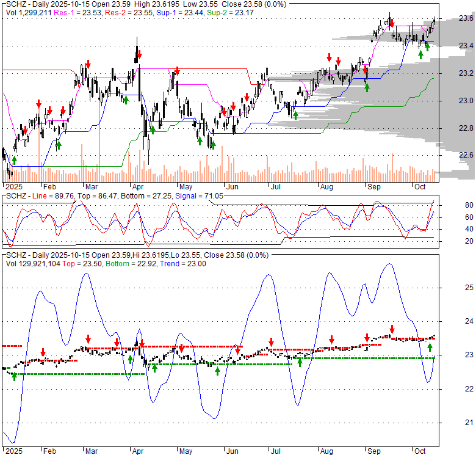Select the Sup-1 = 23.44 legend label
Image resolution: width=476 pixels, height=455 pixels.
pyautogui.click(x=180, y=13)
